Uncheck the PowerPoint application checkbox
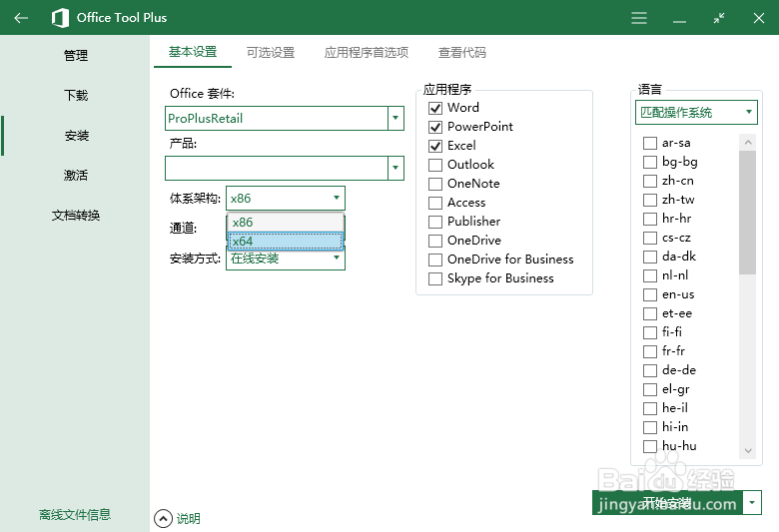779x532 pixels. point(435,127)
